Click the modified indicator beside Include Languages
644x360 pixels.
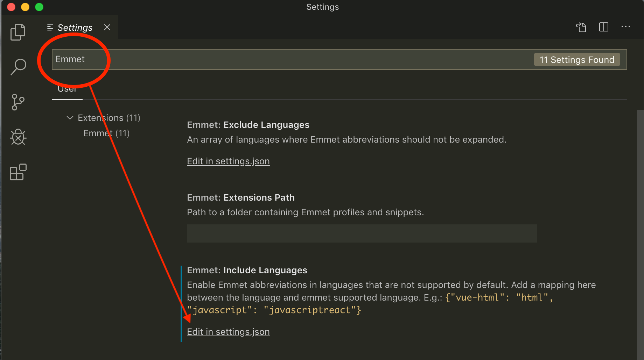pyautogui.click(x=181, y=301)
